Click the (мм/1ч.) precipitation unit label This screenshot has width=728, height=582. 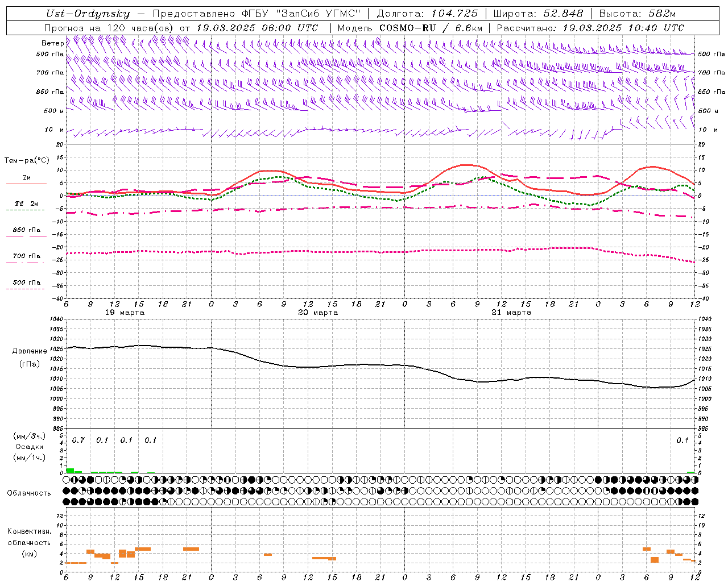[x=29, y=457]
